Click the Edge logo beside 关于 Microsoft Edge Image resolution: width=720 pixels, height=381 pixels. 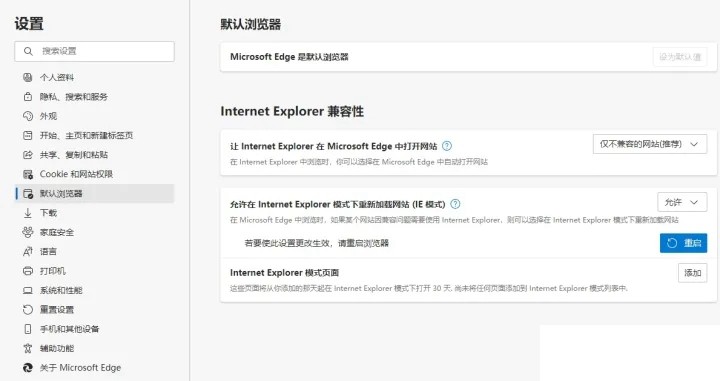coord(28,368)
